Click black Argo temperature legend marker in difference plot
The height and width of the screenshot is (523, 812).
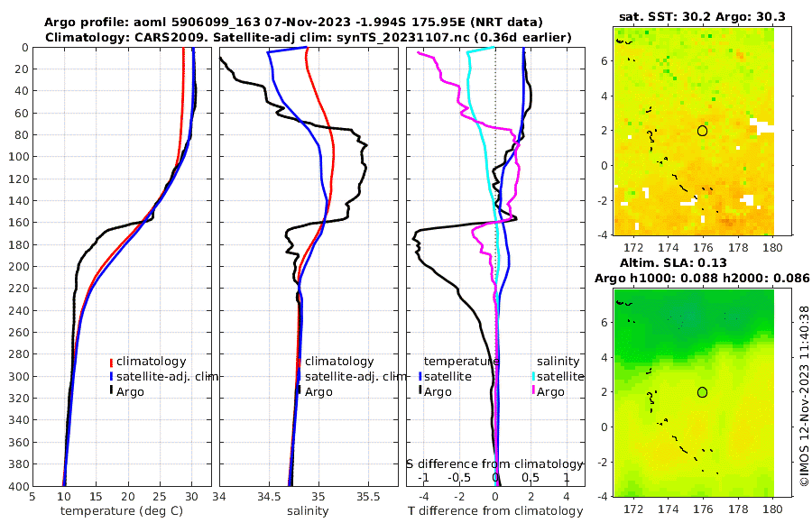click(420, 391)
